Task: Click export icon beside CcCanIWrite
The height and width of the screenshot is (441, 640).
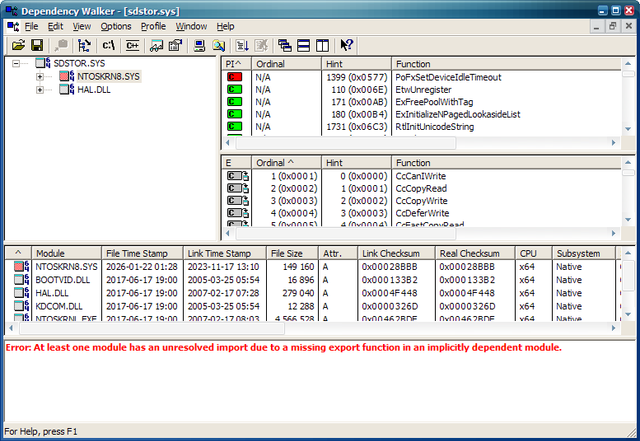Action: (x=238, y=176)
